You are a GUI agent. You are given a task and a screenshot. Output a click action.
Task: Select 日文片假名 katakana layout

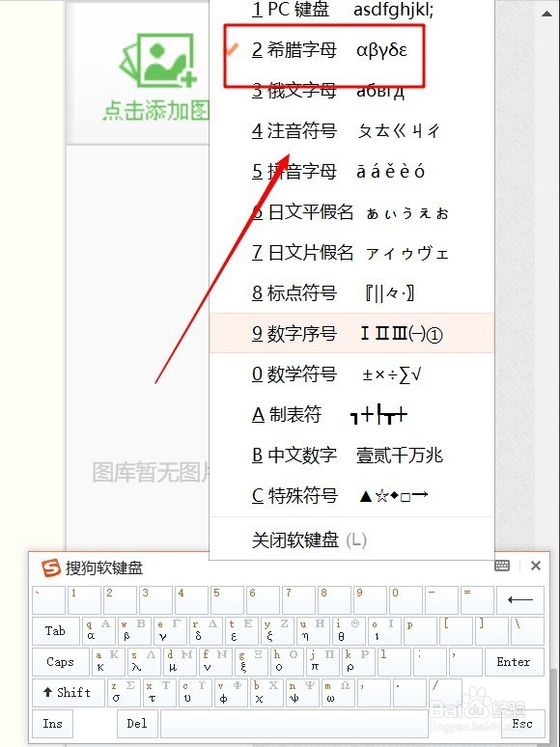[x=351, y=253]
